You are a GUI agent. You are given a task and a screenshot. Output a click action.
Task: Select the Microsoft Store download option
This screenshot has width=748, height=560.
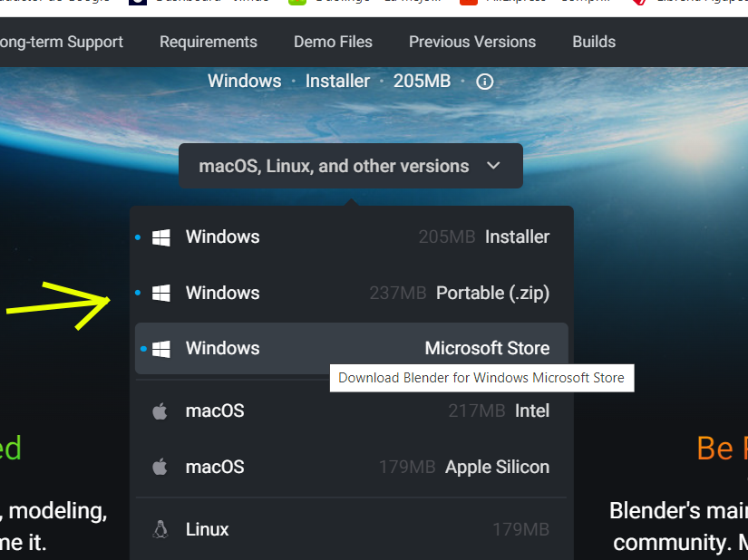coord(487,349)
